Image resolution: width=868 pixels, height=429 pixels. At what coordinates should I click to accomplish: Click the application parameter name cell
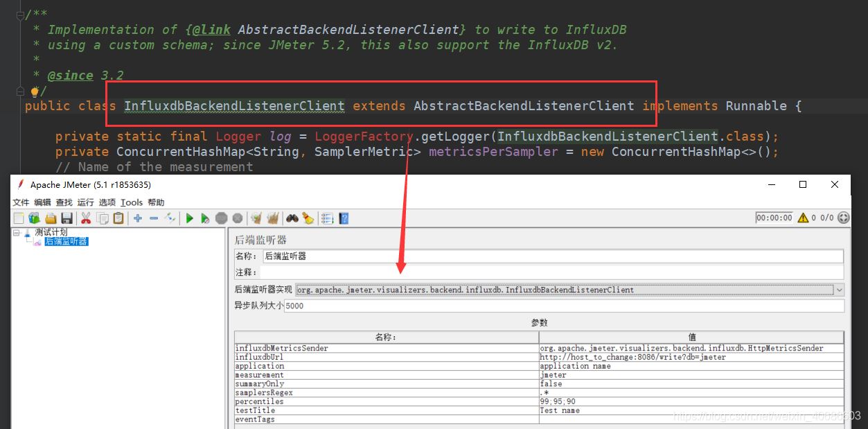tap(387, 366)
